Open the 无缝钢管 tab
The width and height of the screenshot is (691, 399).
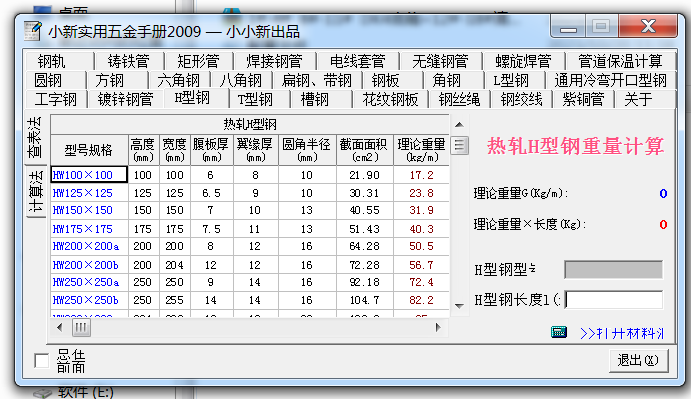pyautogui.click(x=440, y=61)
